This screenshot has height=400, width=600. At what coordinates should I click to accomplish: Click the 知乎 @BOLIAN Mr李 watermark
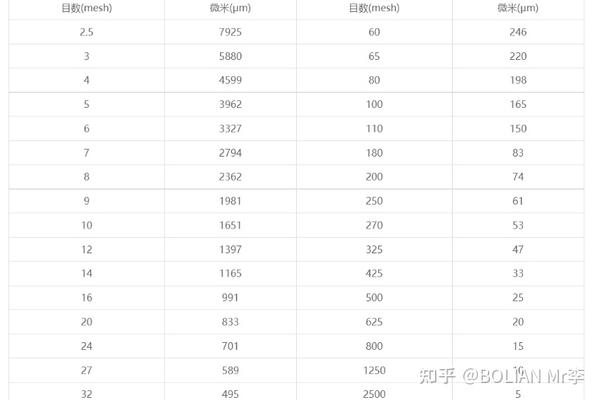502,376
